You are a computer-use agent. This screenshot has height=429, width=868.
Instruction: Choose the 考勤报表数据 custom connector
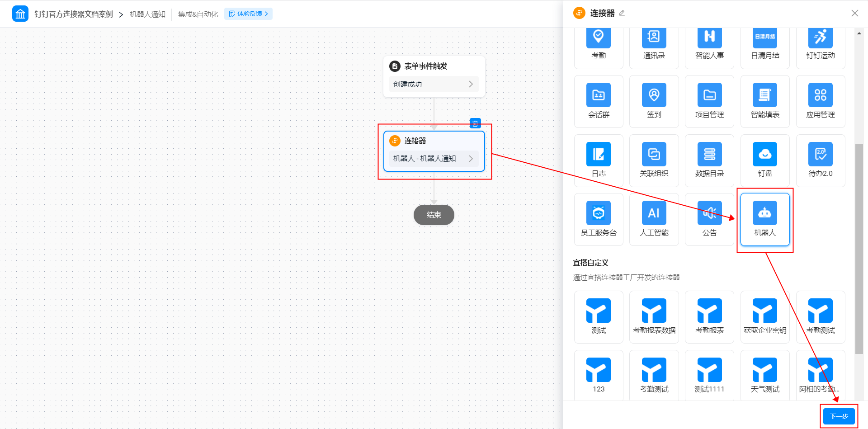click(654, 317)
